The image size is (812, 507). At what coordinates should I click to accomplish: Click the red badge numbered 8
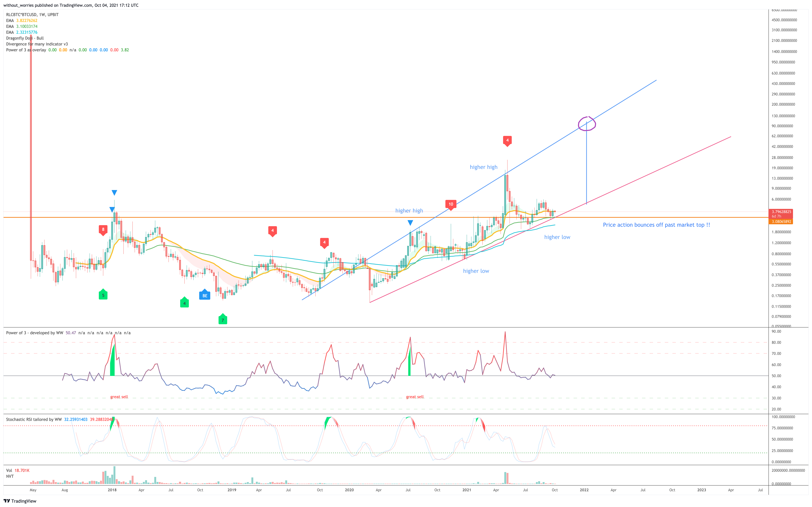(x=103, y=230)
